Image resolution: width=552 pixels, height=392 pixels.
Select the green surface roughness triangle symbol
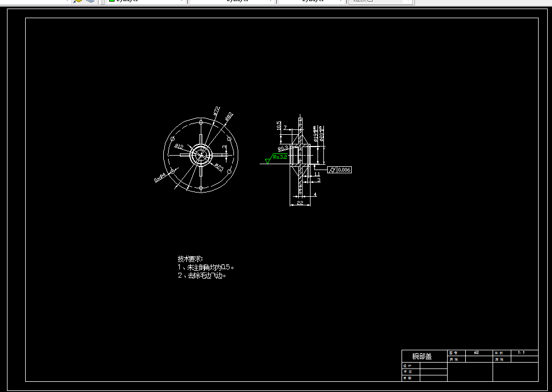point(268,160)
